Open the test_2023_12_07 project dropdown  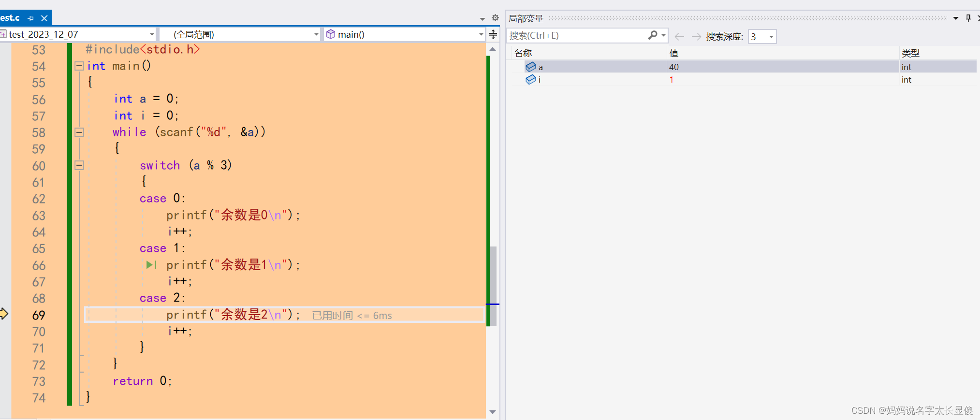pyautogui.click(x=152, y=35)
